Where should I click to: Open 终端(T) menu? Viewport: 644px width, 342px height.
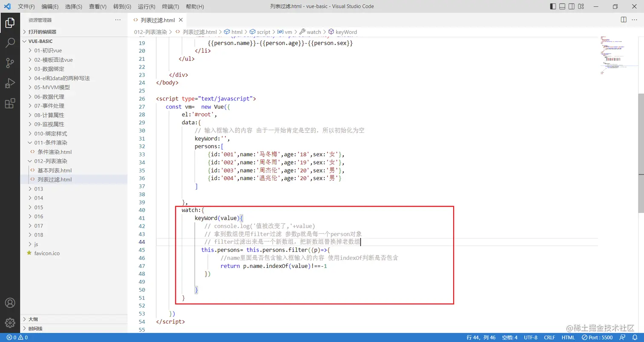click(171, 6)
